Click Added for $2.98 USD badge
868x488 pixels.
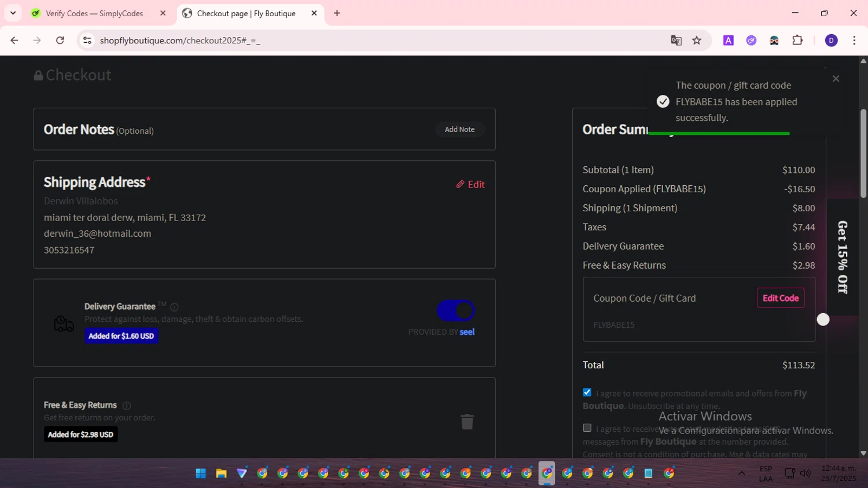[x=81, y=435]
